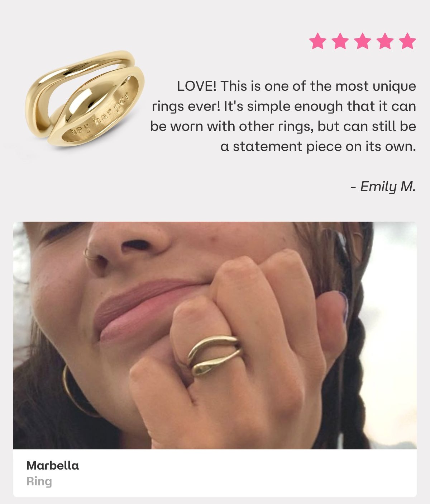Click the Ring category label
This screenshot has height=504, width=430.
click(39, 481)
